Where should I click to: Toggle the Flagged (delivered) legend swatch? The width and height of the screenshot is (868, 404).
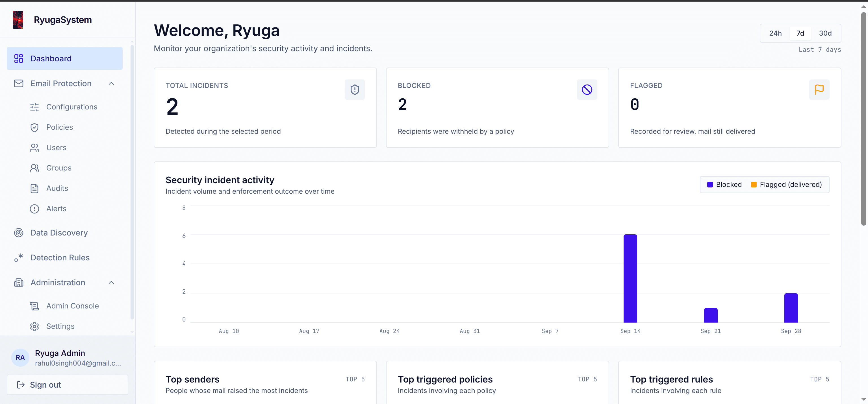click(x=754, y=184)
